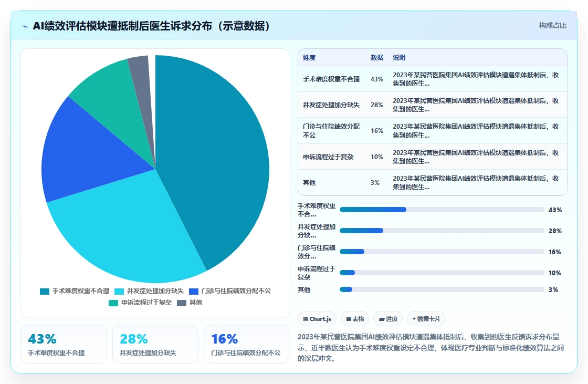Click the lightning icon beside the title
This screenshot has width=588, height=384.
click(25, 26)
